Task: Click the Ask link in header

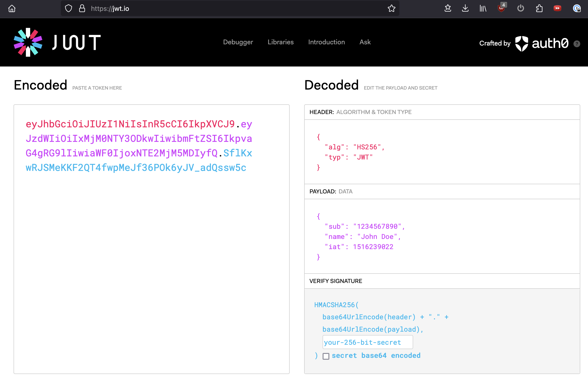Action: tap(365, 42)
